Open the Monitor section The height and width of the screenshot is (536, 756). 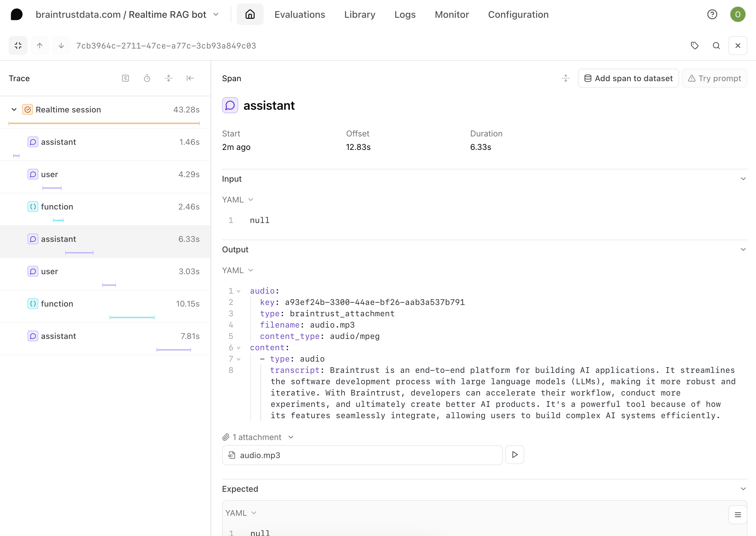point(451,14)
